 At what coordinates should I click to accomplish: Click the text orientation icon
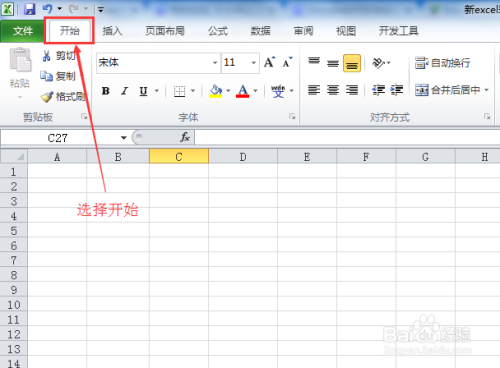(378, 63)
